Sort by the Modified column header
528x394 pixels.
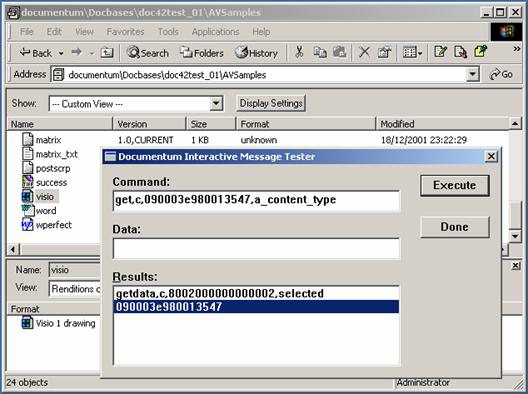point(442,124)
